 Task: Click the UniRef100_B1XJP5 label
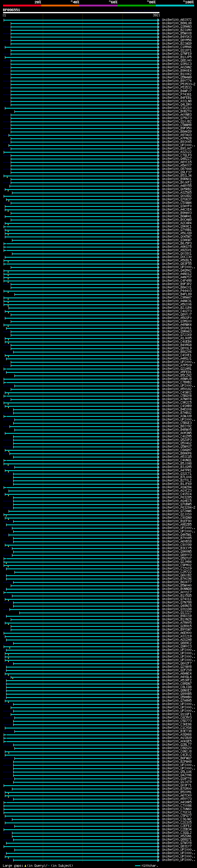pos(177,57)
